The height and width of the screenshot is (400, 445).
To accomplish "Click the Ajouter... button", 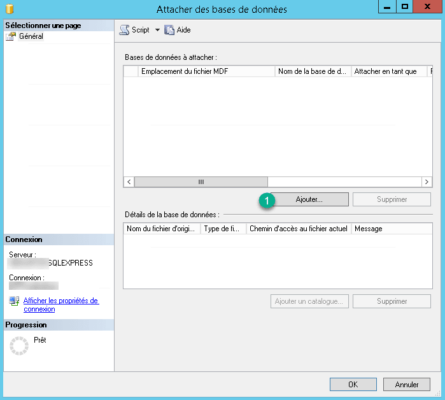I will tap(309, 199).
